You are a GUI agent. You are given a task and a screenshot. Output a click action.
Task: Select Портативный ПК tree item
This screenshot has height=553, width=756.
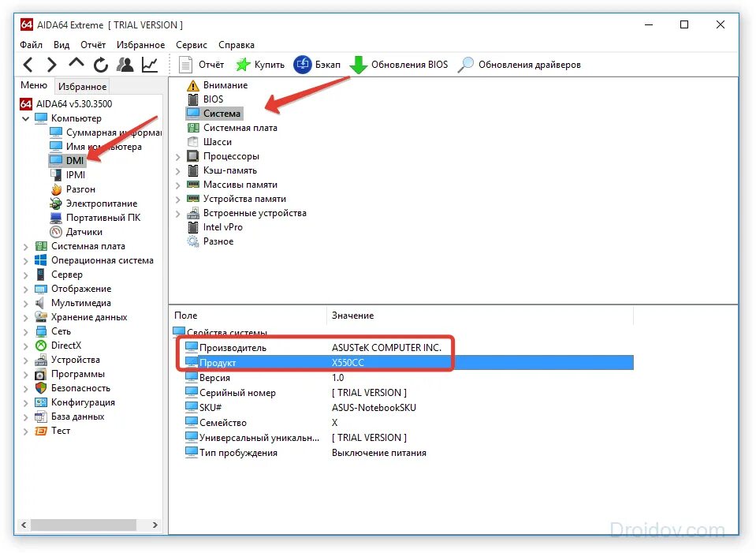click(95, 217)
